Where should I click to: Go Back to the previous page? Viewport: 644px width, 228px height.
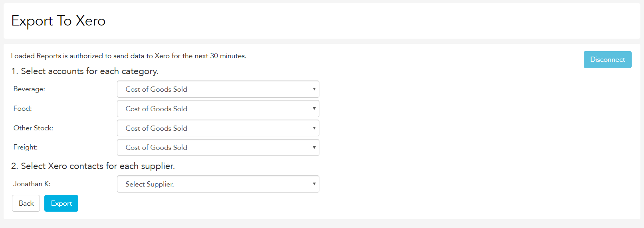coord(26,203)
